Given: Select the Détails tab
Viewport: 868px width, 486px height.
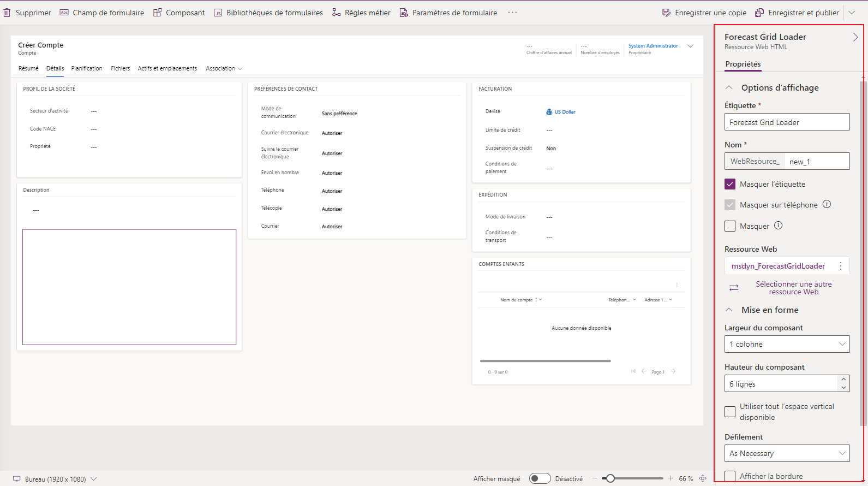Looking at the screenshot, I should pos(55,68).
